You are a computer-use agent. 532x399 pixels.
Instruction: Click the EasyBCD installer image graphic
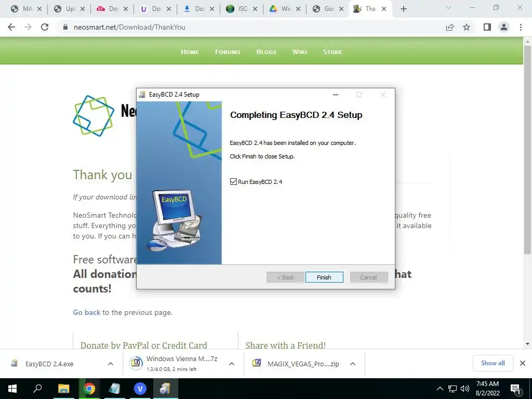pos(179,182)
